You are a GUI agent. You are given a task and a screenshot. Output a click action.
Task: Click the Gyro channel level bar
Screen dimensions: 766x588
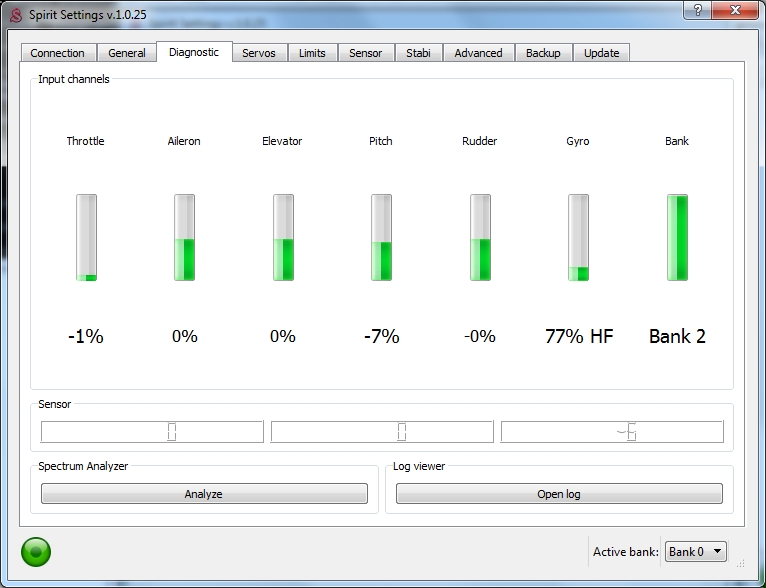578,238
